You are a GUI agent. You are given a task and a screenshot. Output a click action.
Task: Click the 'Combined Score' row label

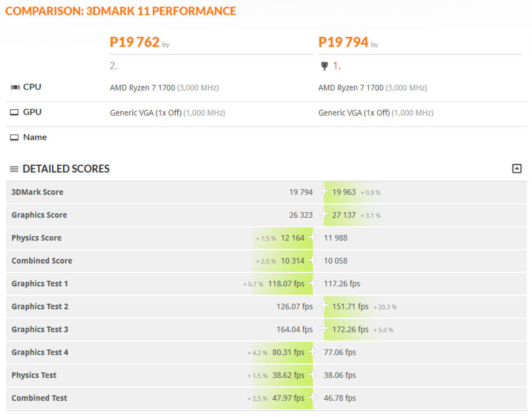coord(42,260)
